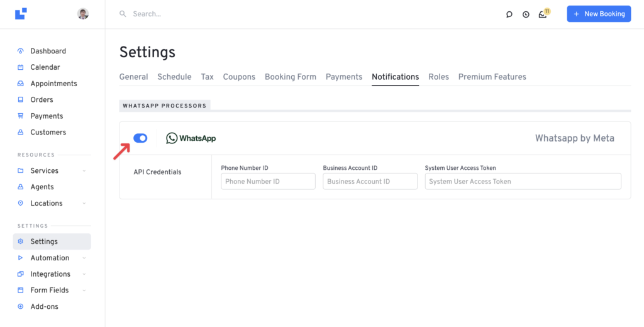Click the Add-ons plus icon

[21, 307]
